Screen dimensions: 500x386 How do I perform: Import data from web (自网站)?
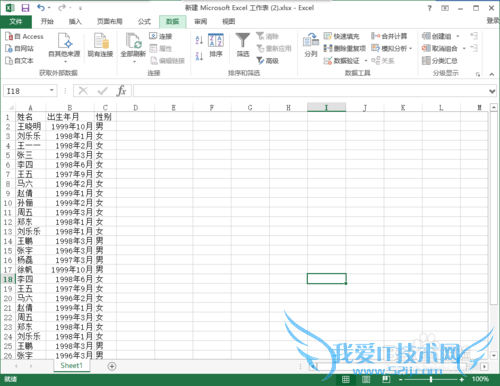[19, 48]
